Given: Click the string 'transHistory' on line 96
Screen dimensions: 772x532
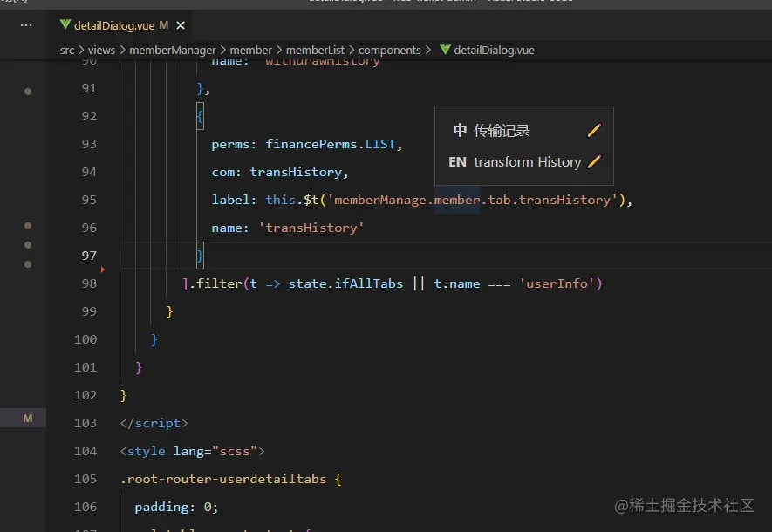Looking at the screenshot, I should [311, 228].
